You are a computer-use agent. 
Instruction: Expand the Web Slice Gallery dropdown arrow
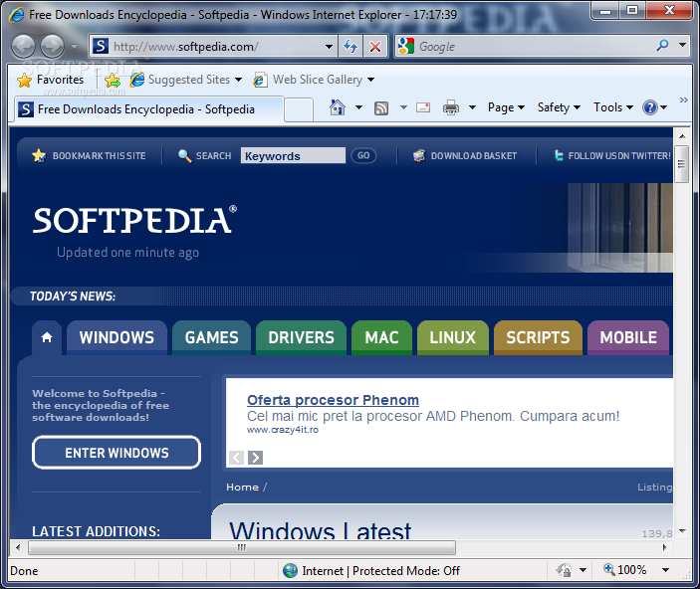[371, 80]
